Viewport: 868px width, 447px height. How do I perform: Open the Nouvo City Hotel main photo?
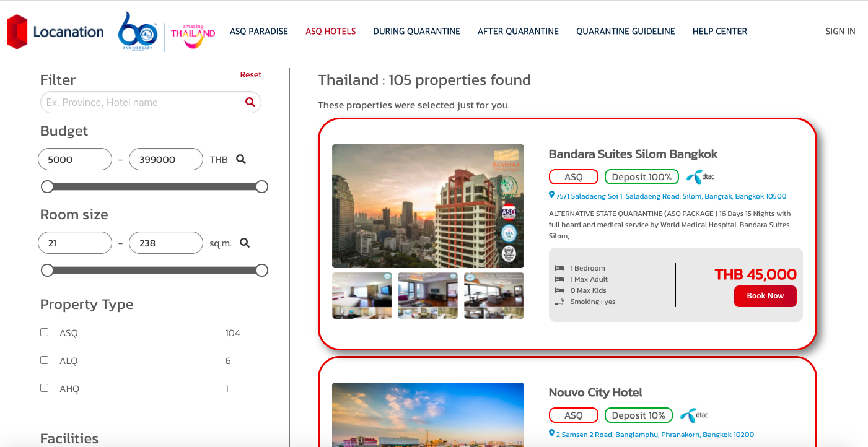coord(428,414)
